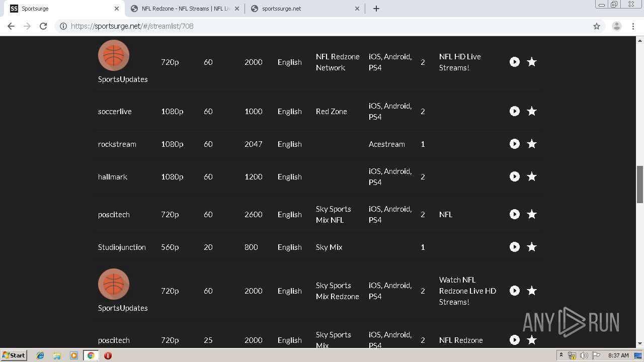This screenshot has width=644, height=362.
Task: Bookmark this page with the address bar star
Action: coord(597,26)
